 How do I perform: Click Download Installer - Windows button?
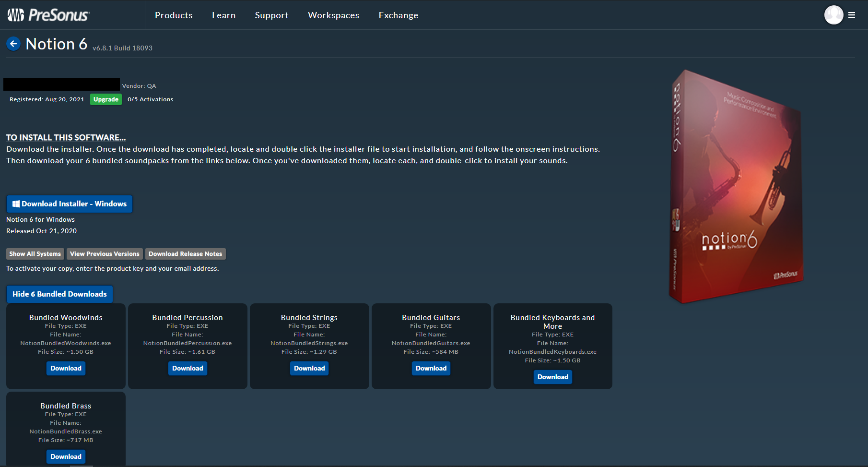[x=70, y=204]
